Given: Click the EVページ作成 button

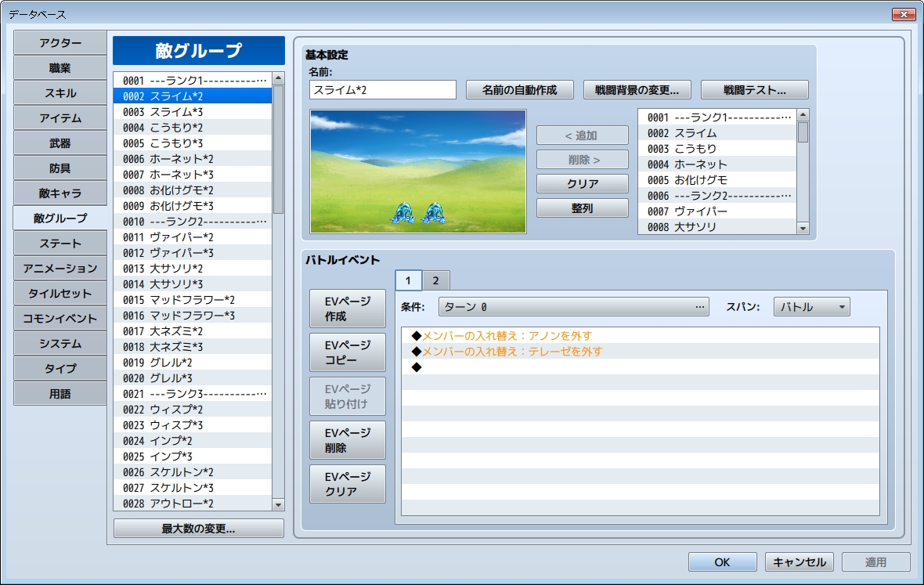Looking at the screenshot, I should (x=348, y=309).
